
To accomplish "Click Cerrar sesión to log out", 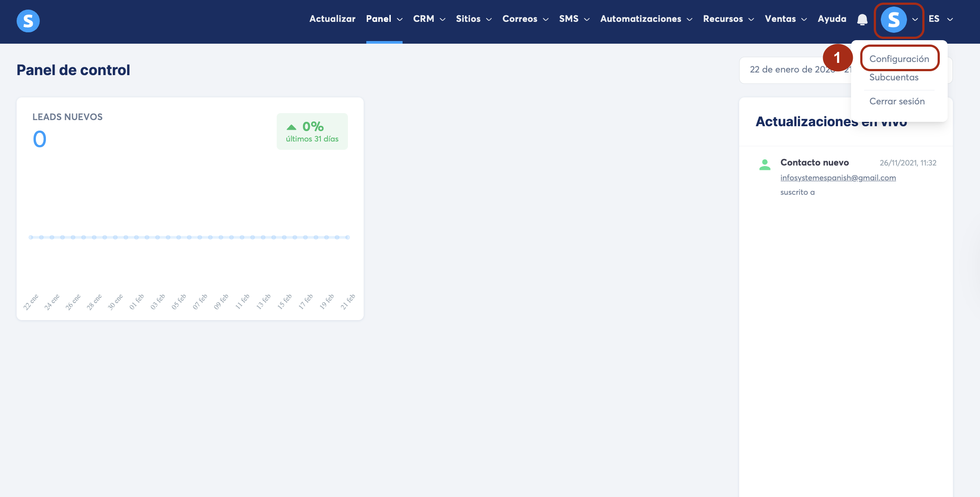I will pos(897,101).
